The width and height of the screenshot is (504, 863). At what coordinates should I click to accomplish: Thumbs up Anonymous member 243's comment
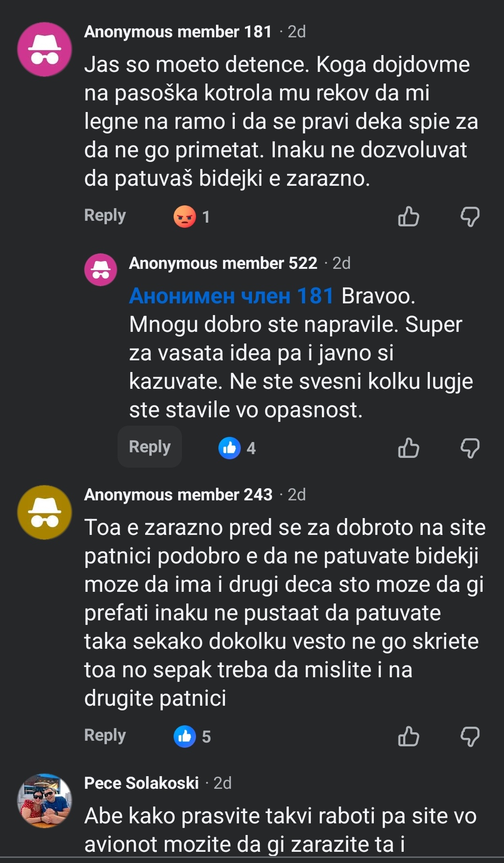click(x=408, y=737)
